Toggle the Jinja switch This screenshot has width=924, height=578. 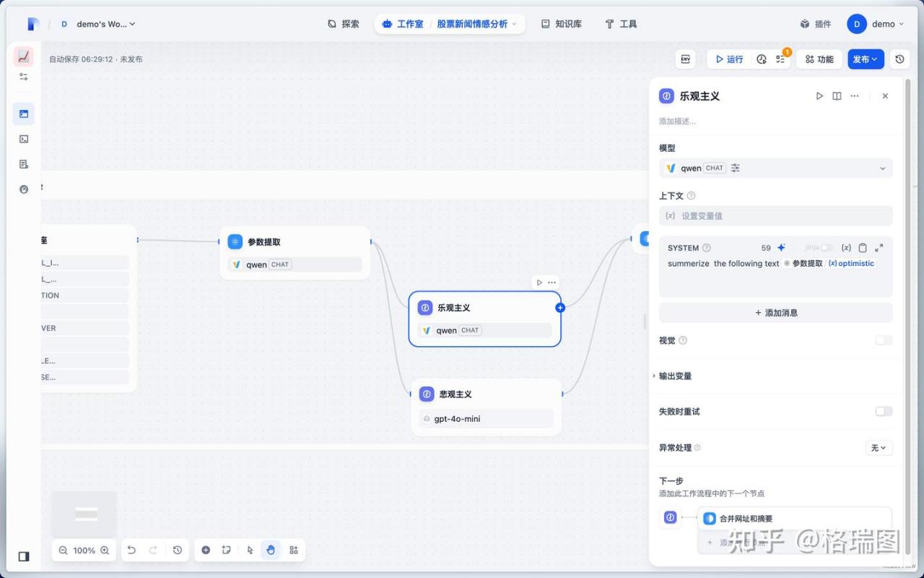tap(827, 248)
